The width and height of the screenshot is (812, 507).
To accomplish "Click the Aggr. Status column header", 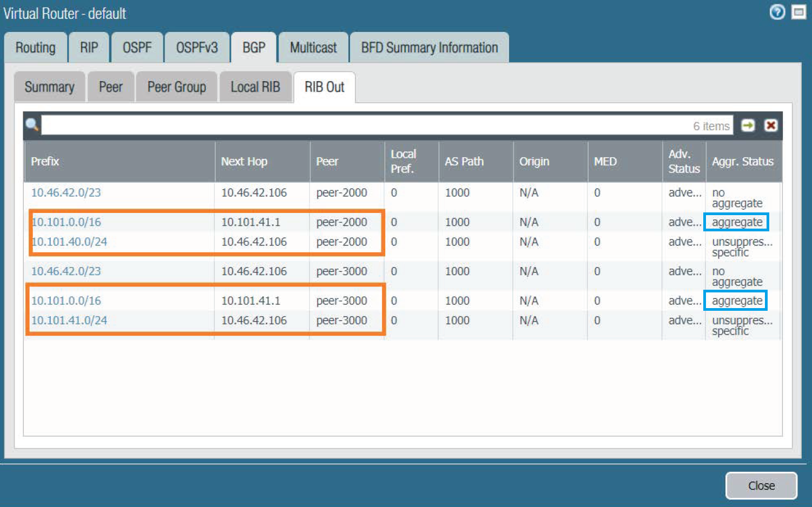I will pos(743,162).
